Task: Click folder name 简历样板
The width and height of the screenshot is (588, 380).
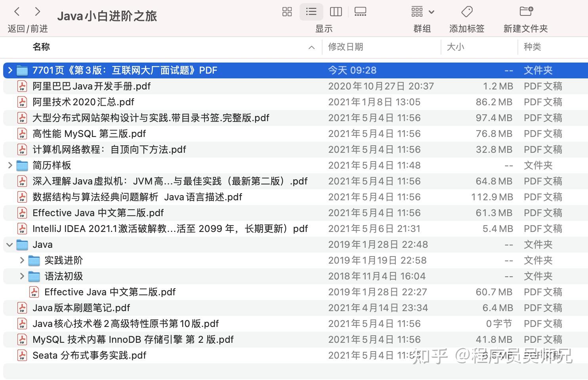Action: click(x=52, y=165)
